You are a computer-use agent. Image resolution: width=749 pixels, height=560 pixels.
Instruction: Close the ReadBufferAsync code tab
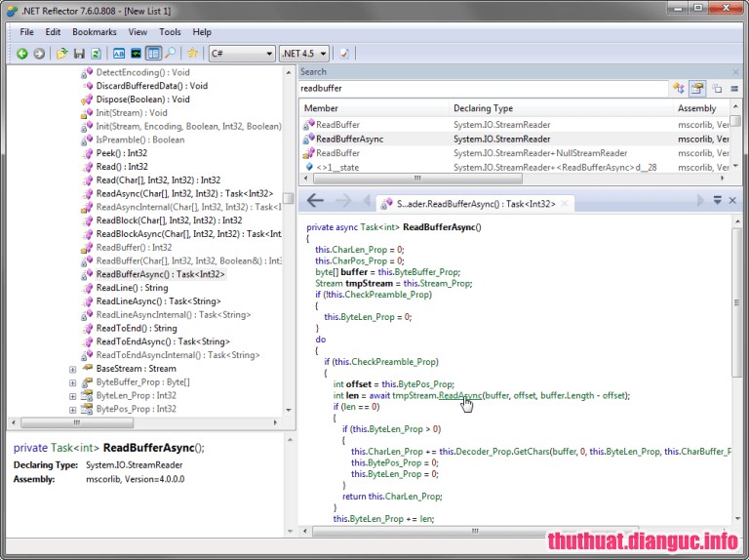(x=565, y=204)
